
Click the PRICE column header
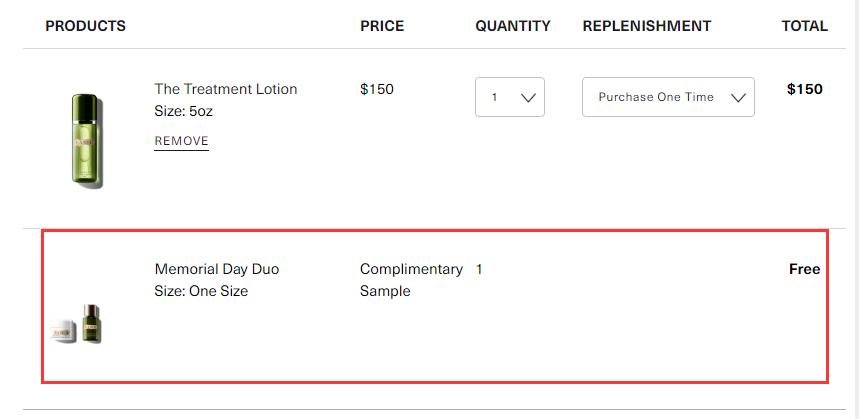[x=382, y=26]
